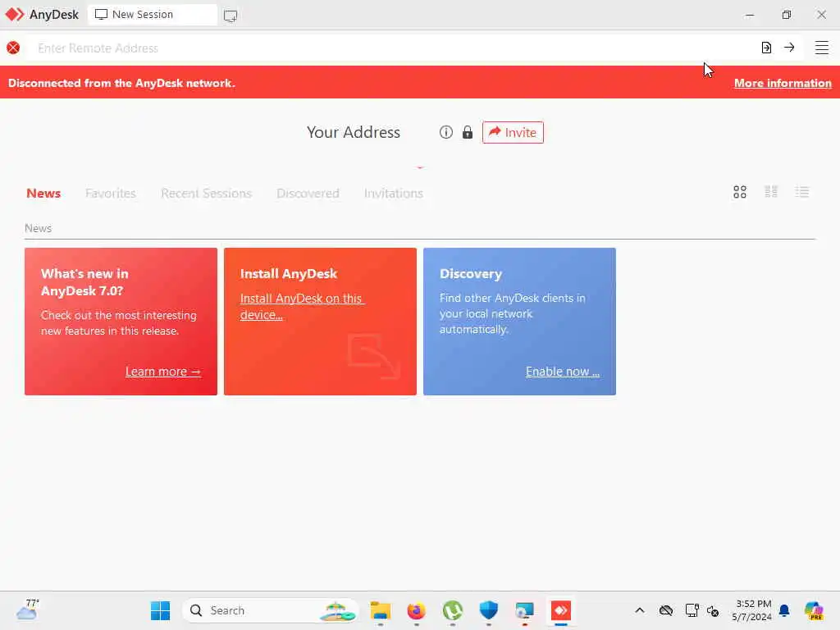Click Install AnyDesk on this device link
The height and width of the screenshot is (630, 840).
(x=303, y=307)
